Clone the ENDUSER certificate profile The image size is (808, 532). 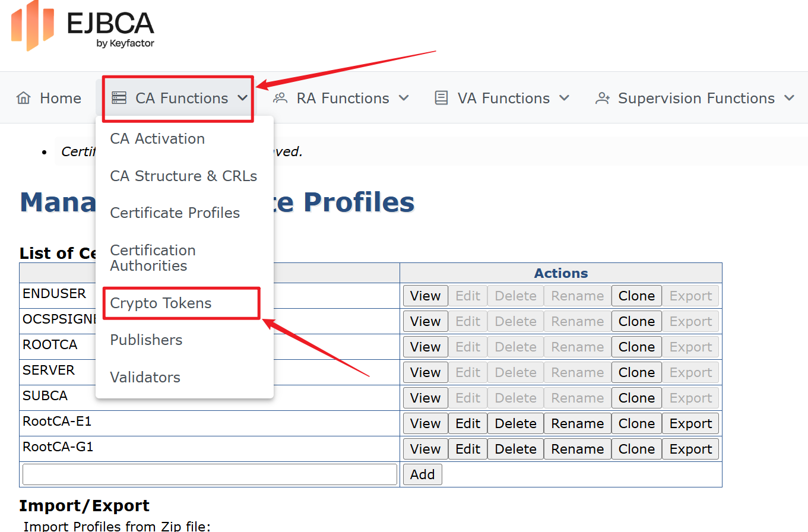pyautogui.click(x=636, y=296)
